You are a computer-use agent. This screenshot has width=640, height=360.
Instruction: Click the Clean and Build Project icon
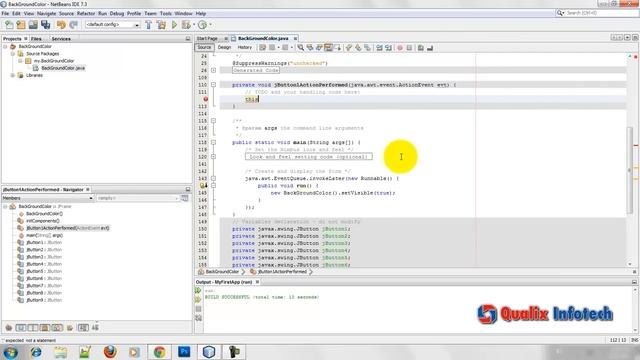click(162, 25)
